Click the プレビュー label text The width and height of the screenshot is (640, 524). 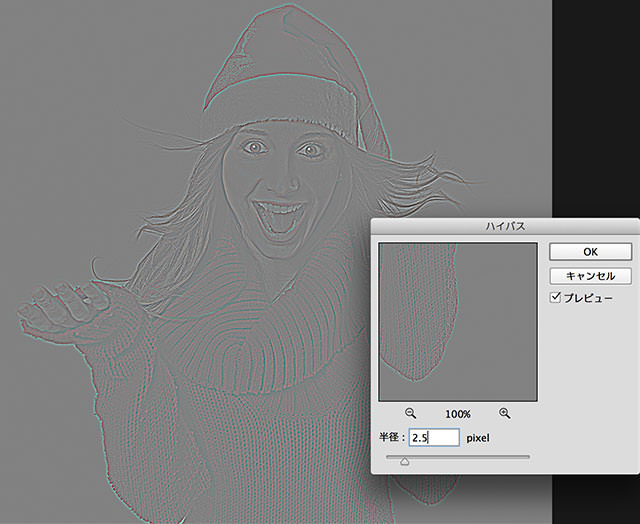590,298
